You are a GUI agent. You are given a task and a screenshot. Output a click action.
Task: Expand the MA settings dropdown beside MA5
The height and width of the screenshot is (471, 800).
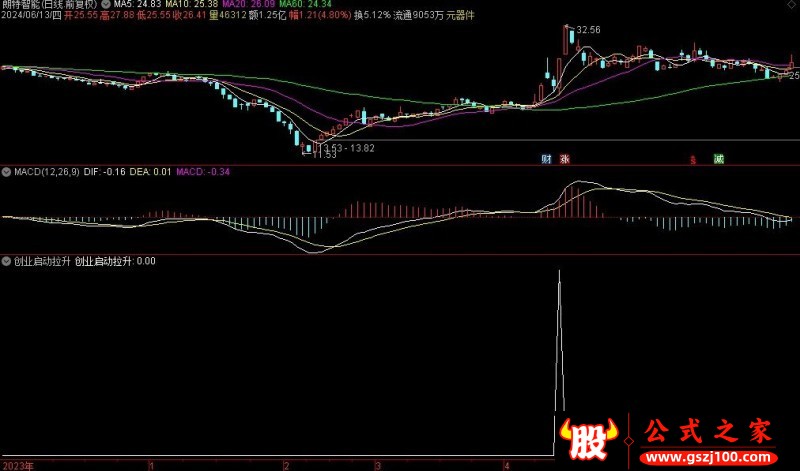coord(106,4)
